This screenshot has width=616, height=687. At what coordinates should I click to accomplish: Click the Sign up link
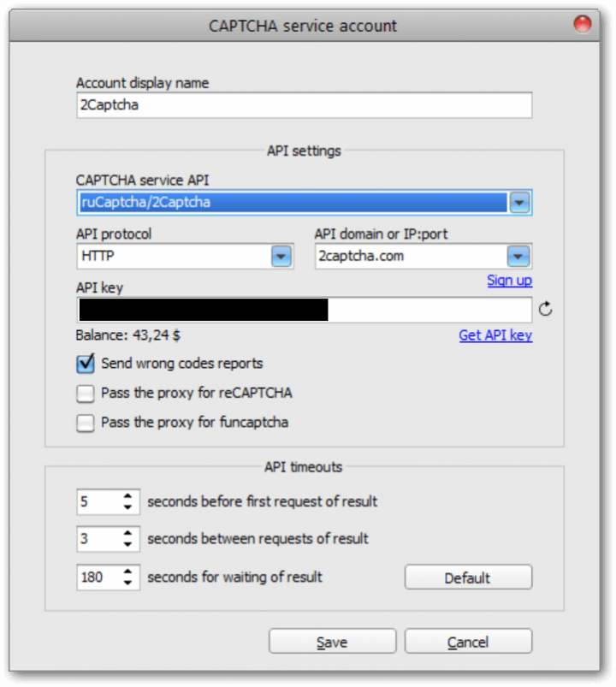(x=510, y=281)
